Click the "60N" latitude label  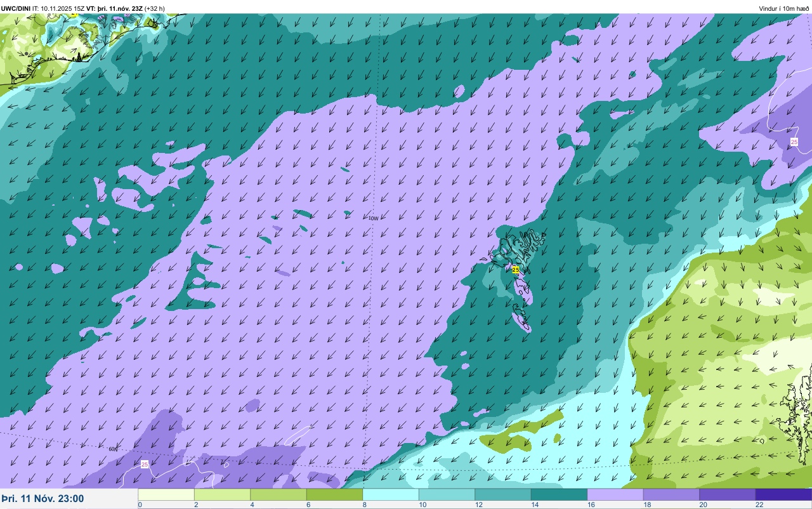pyautogui.click(x=113, y=449)
